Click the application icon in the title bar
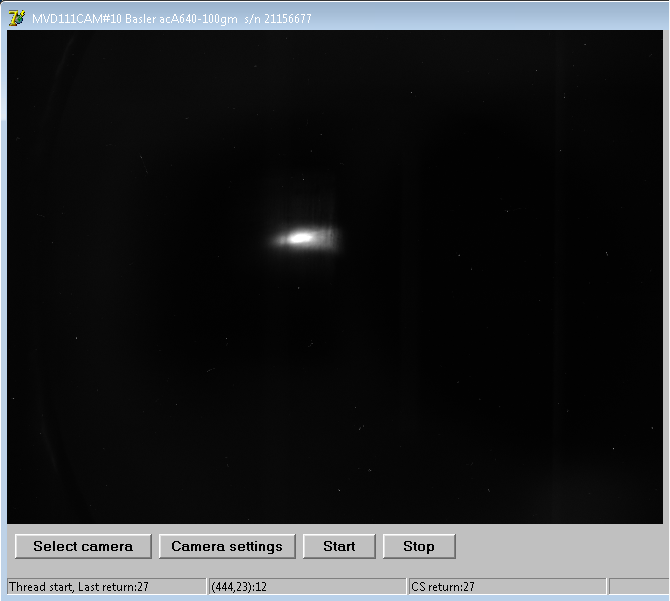The image size is (670, 601). pyautogui.click(x=16, y=17)
